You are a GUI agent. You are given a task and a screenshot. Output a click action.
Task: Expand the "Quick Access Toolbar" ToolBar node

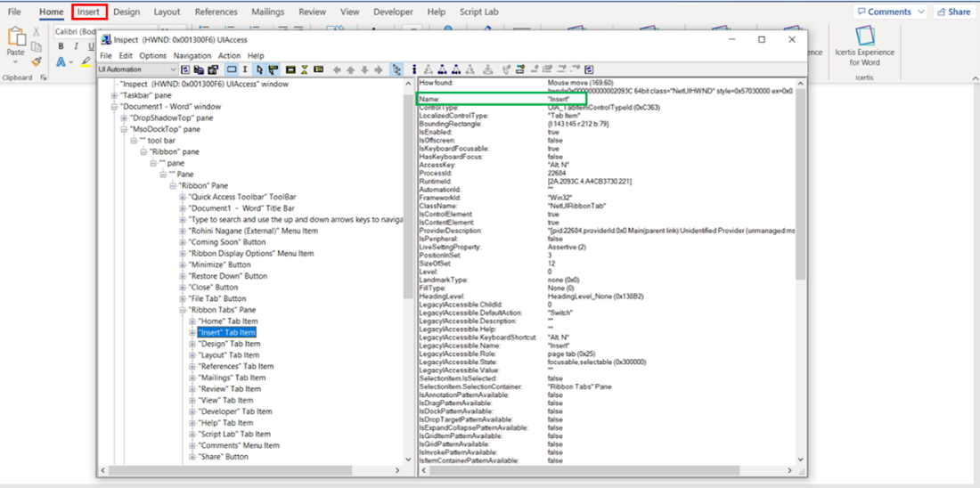[x=184, y=197]
